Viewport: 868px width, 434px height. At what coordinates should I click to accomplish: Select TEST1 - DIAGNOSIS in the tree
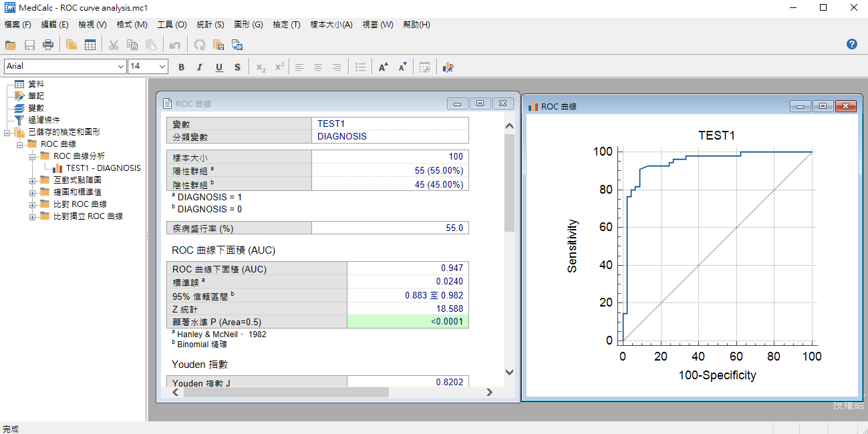(x=104, y=168)
